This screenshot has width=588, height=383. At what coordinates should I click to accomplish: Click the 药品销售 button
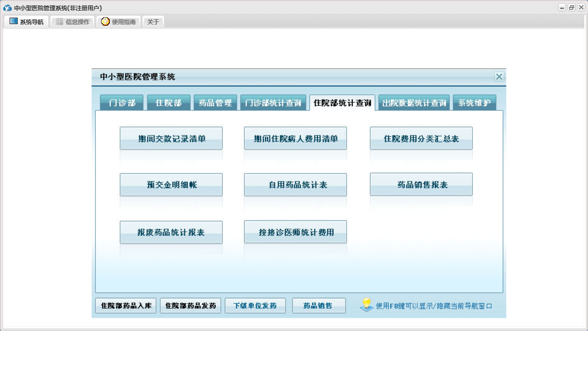pos(319,305)
